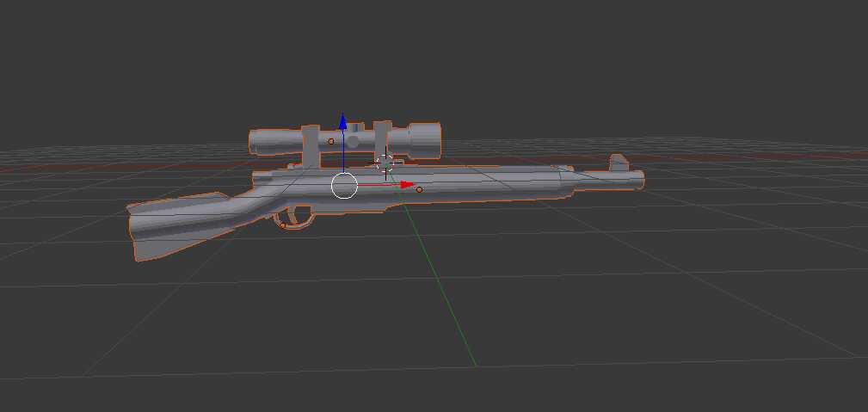Click the front sight post near the muzzle
868x412 pixels.
point(617,163)
